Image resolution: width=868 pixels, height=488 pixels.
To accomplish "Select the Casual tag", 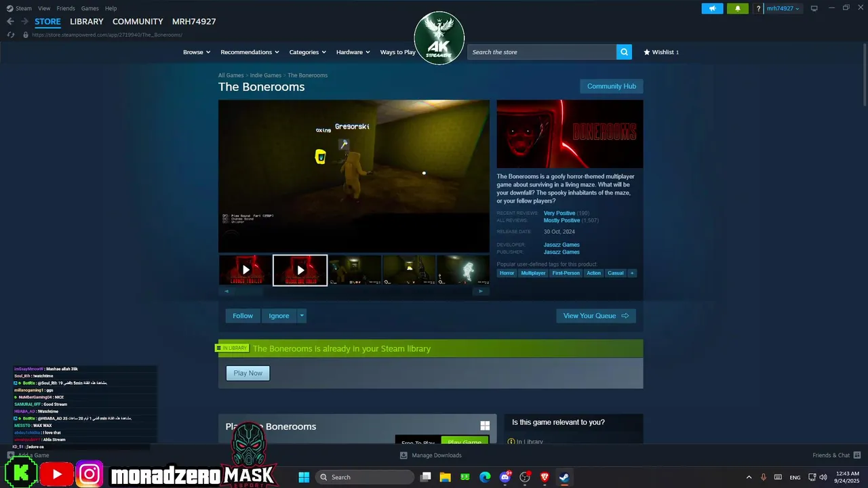I will click(x=615, y=273).
